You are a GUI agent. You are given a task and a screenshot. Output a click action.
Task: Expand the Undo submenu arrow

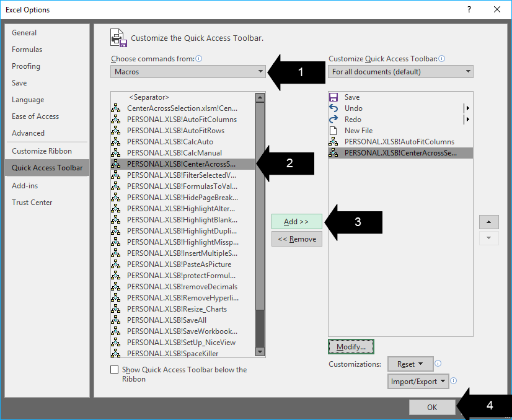[x=468, y=108]
